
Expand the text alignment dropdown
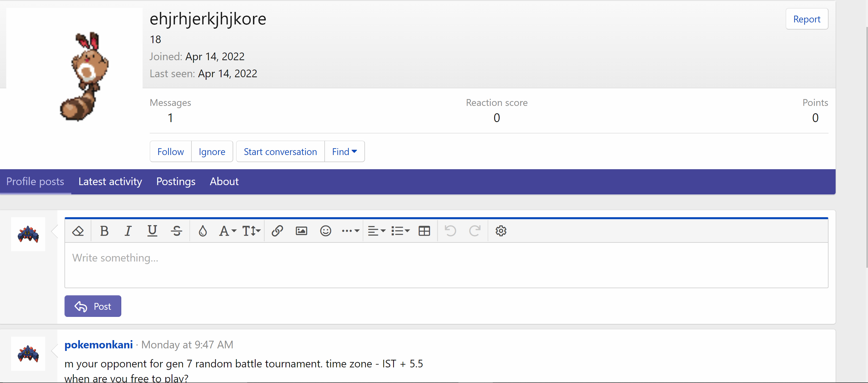[x=376, y=231]
